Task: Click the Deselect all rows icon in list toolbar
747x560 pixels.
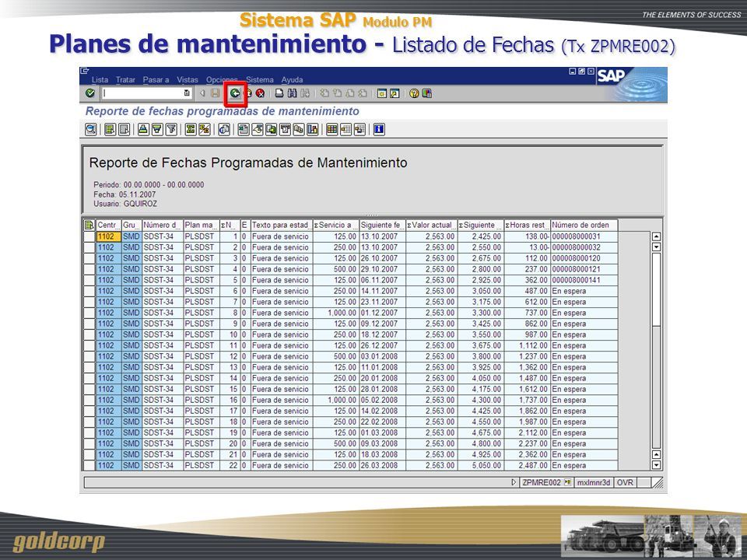Action: (124, 129)
